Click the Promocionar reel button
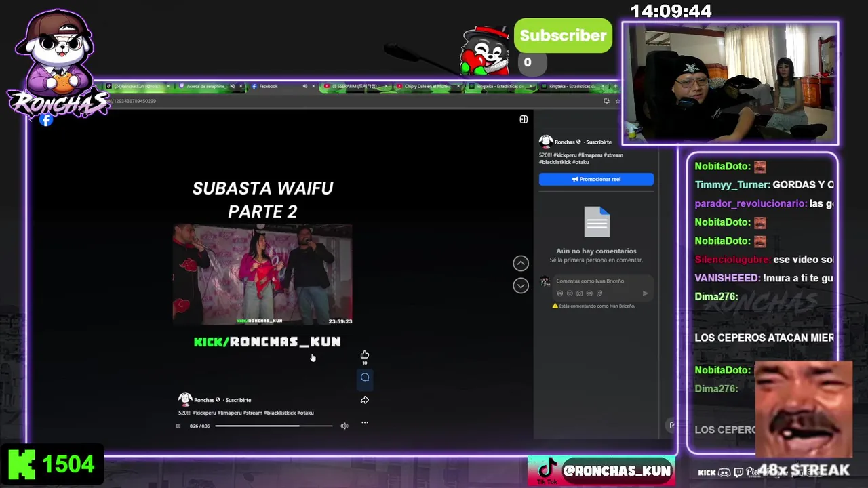Viewport: 868px width, 488px height. tap(596, 179)
